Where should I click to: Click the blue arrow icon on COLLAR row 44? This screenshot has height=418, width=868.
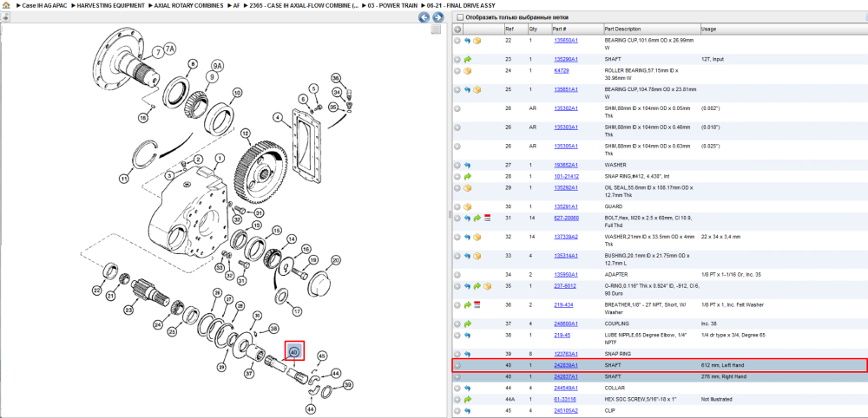click(467, 389)
